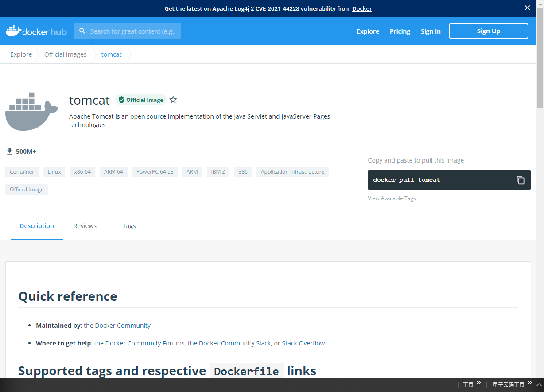Select the Official Image tag chip

[27, 190]
